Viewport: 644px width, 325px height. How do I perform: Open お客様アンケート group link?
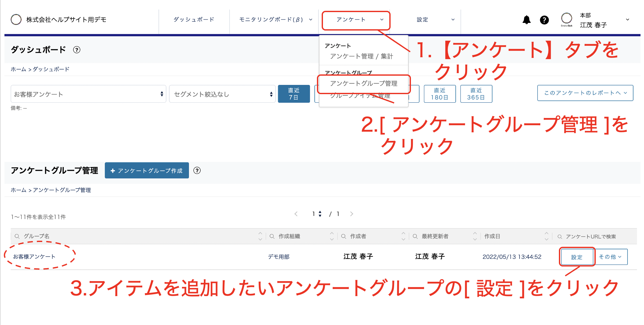[34, 257]
